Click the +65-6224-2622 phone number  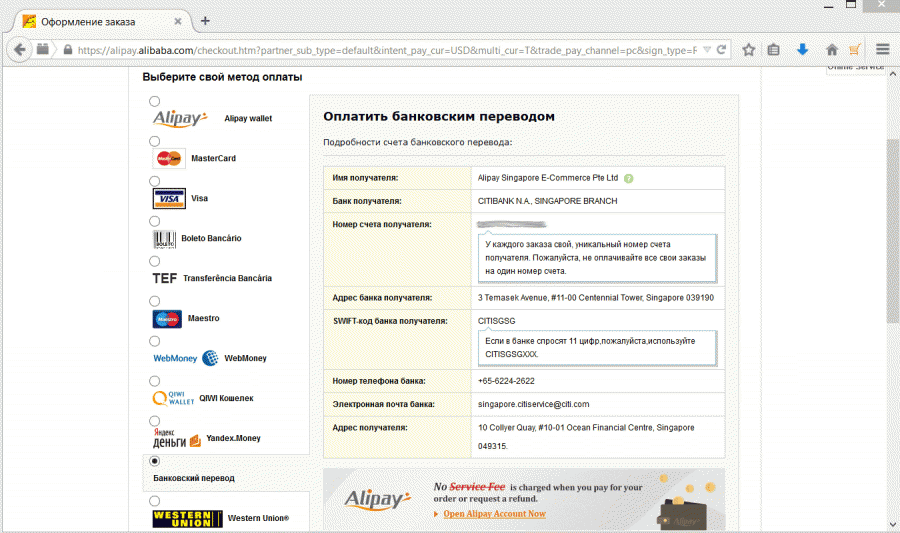pos(506,381)
